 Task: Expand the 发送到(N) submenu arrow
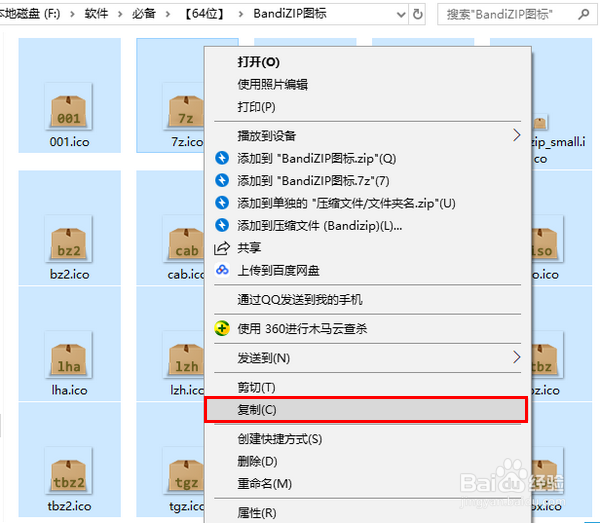(x=517, y=357)
